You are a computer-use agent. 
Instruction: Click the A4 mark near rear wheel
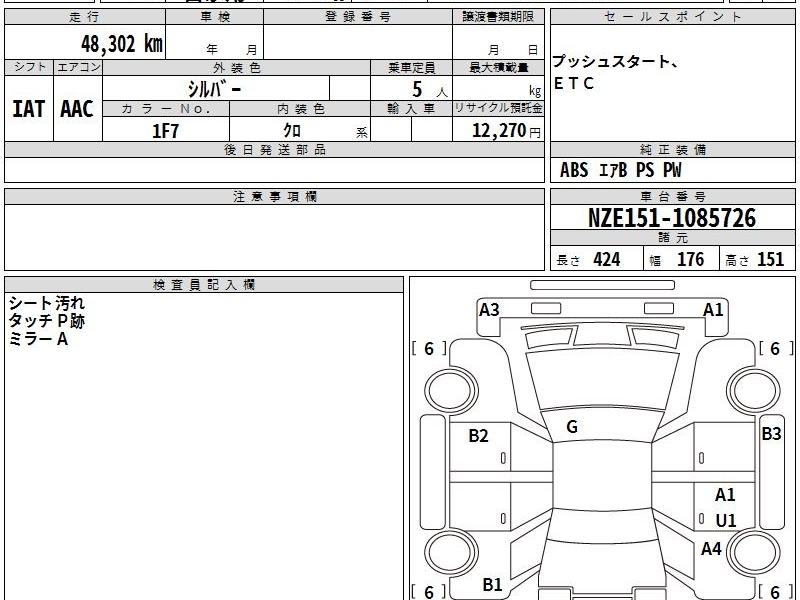(711, 549)
